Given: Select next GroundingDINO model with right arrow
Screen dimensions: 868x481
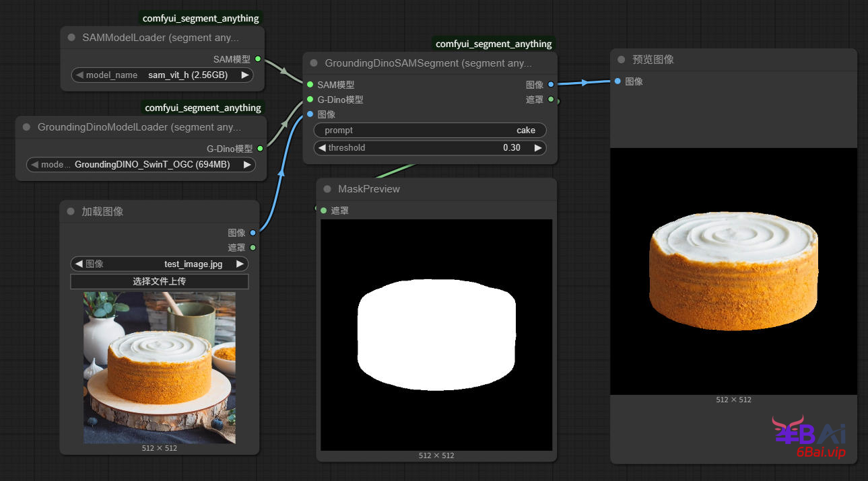Looking at the screenshot, I should pos(247,165).
